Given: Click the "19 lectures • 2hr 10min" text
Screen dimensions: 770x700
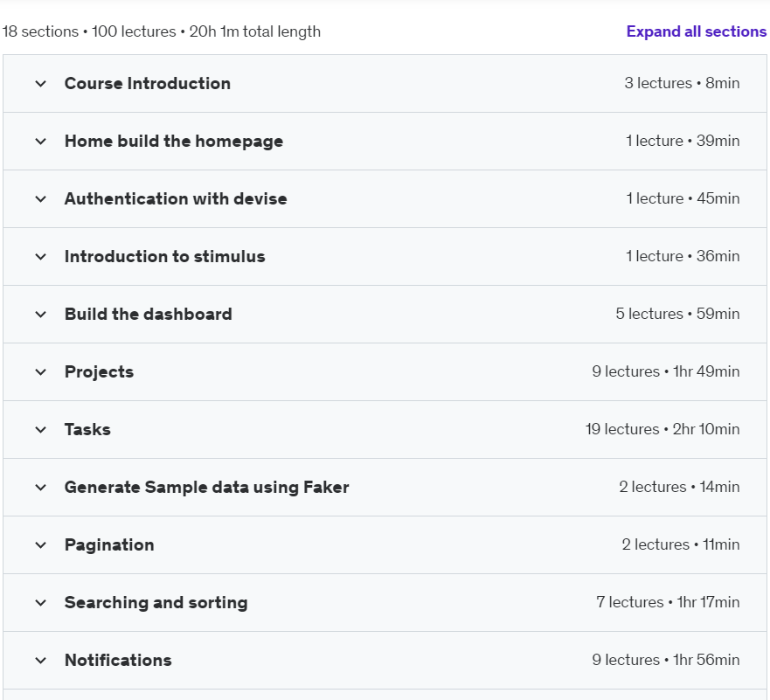Looking at the screenshot, I should [x=662, y=429].
